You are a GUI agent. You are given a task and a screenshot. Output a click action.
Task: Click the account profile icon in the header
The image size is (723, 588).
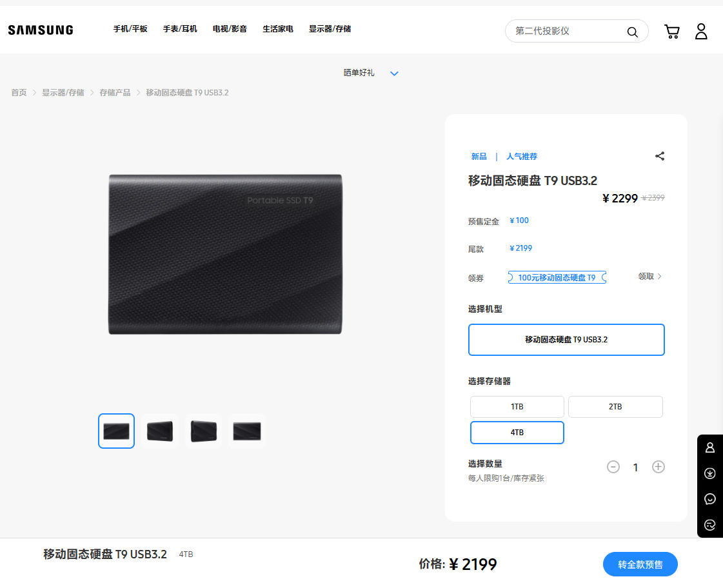click(701, 31)
